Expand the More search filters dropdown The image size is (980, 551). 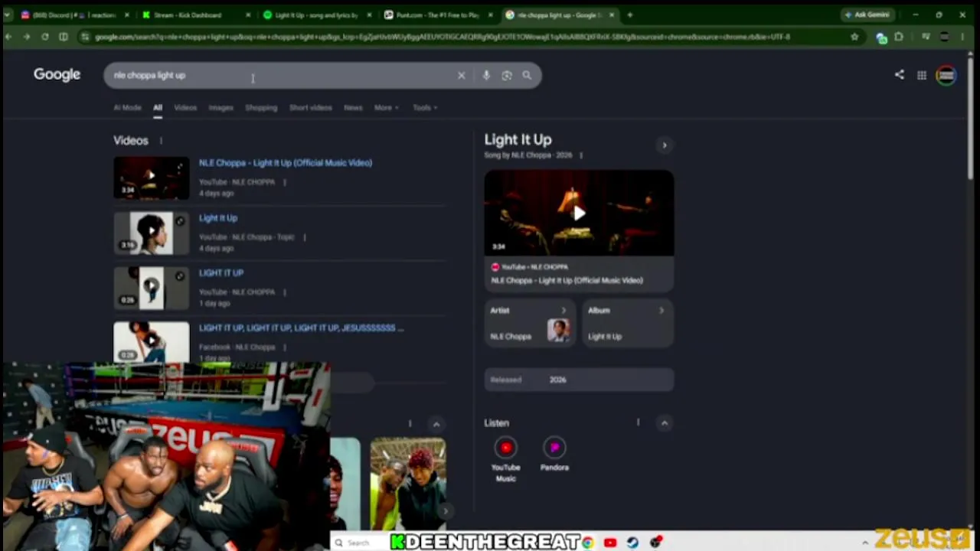click(386, 108)
